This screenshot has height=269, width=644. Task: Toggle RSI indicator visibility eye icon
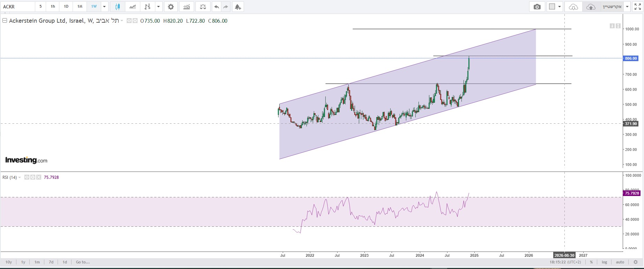click(x=27, y=177)
